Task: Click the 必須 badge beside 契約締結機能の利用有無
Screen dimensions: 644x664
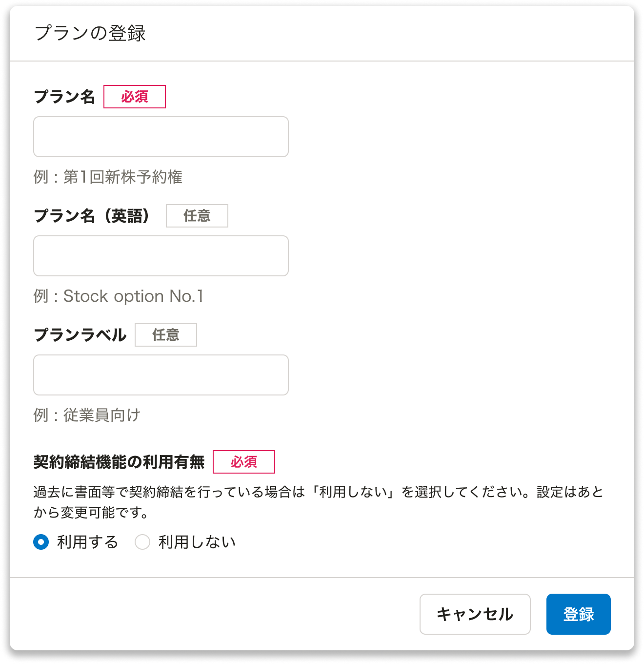Action: click(x=244, y=462)
